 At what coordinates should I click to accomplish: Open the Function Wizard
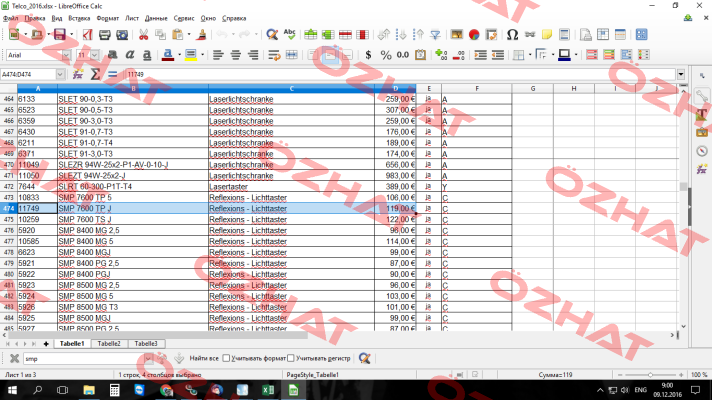click(x=78, y=74)
